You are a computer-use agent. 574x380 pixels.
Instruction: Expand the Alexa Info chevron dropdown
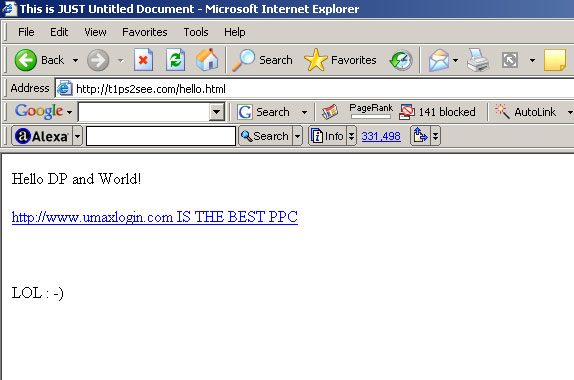351,136
